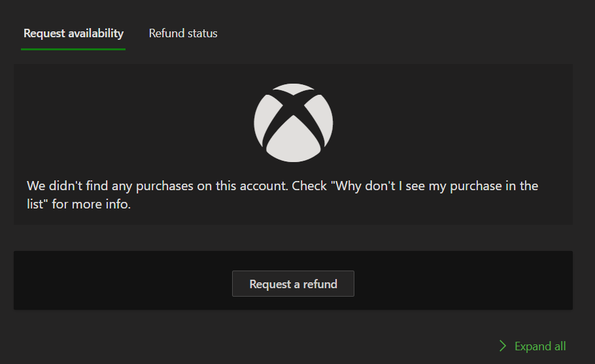
Task: Select the Request availability tab
Action: (73, 33)
